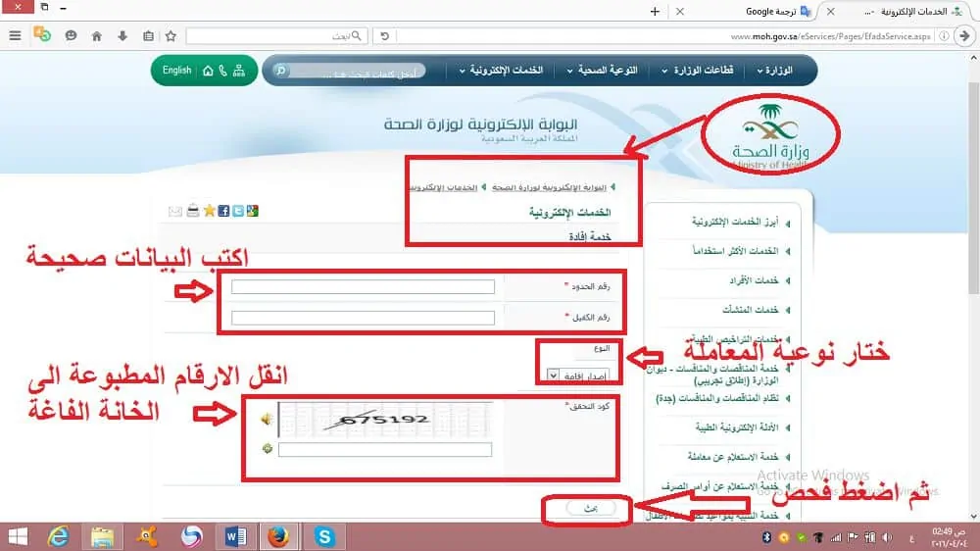
Task: Click the captcha code entry field
Action: coord(385,449)
